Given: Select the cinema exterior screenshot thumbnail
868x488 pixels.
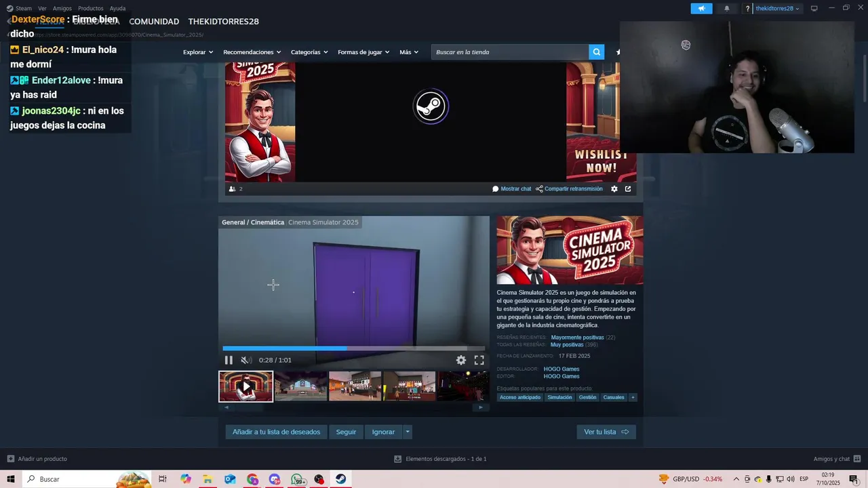Looking at the screenshot, I should [300, 386].
